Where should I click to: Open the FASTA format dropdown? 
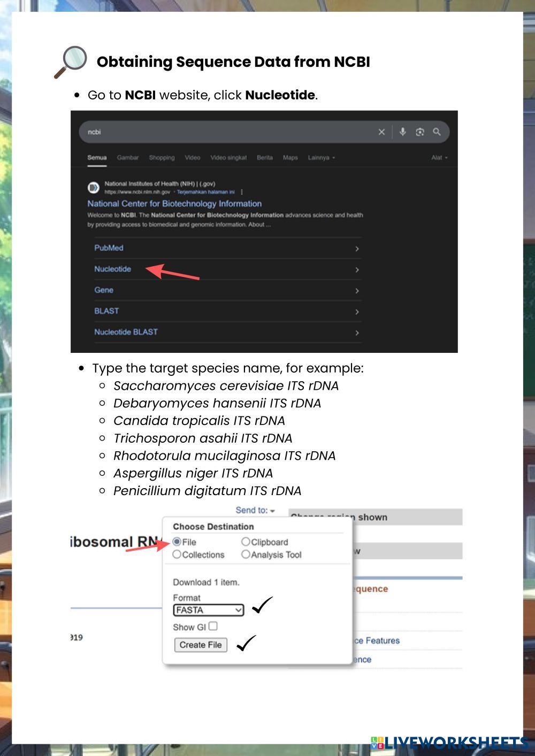[x=209, y=610]
